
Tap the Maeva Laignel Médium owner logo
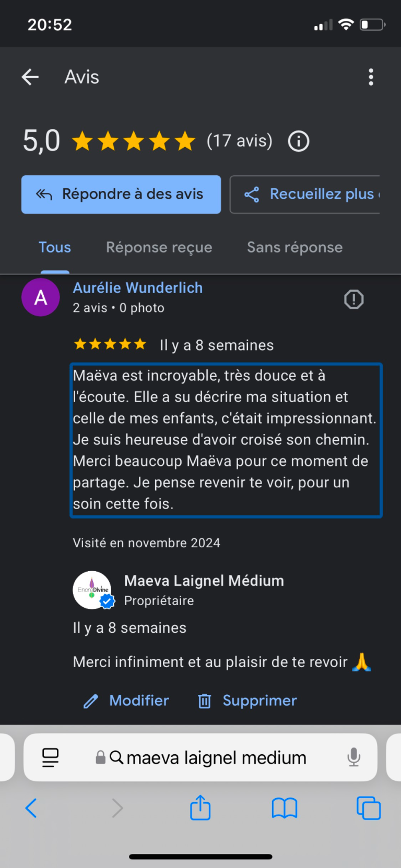tap(92, 590)
